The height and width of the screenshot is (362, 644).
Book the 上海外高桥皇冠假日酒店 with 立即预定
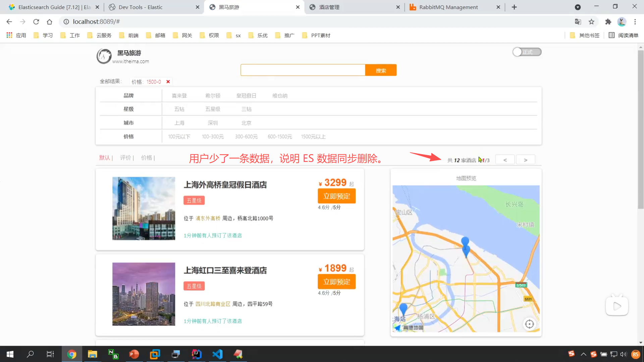click(x=337, y=196)
